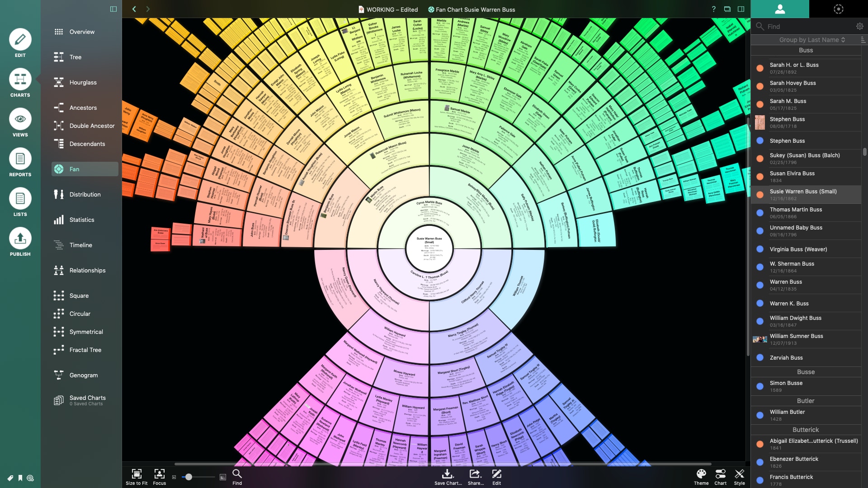
Task: Open Saved Charts list
Action: point(85,400)
